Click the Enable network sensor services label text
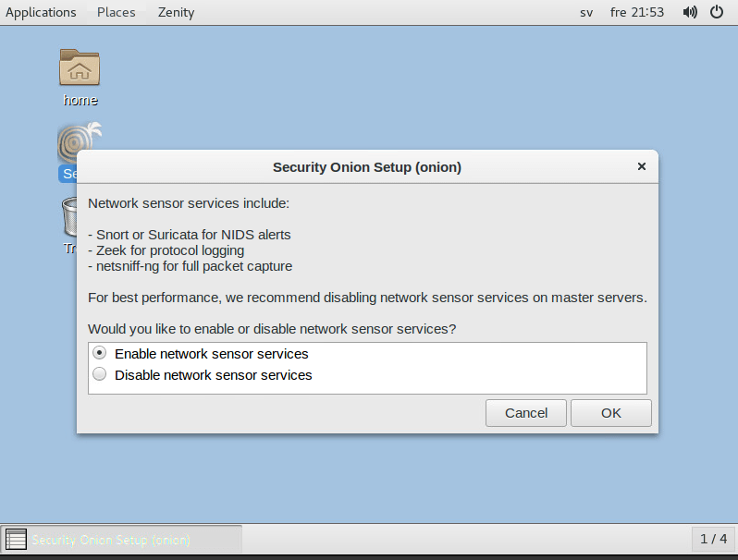The height and width of the screenshot is (560, 738). tap(211, 354)
